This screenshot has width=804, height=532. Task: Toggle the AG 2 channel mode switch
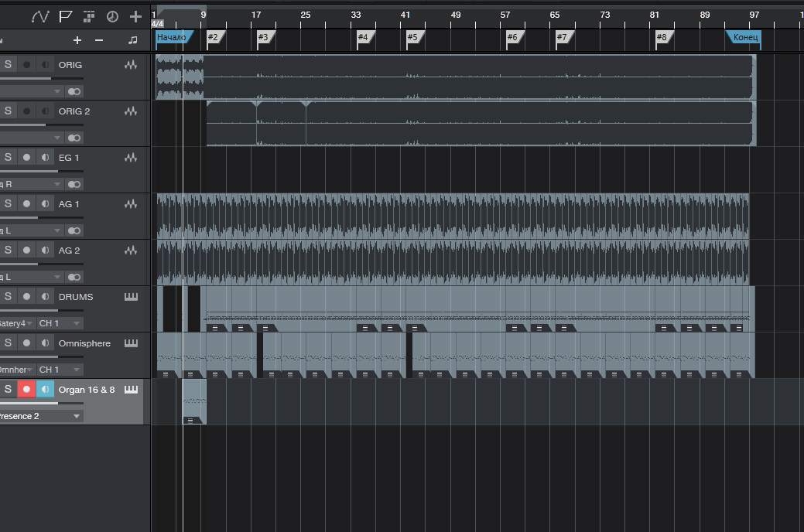click(x=74, y=277)
